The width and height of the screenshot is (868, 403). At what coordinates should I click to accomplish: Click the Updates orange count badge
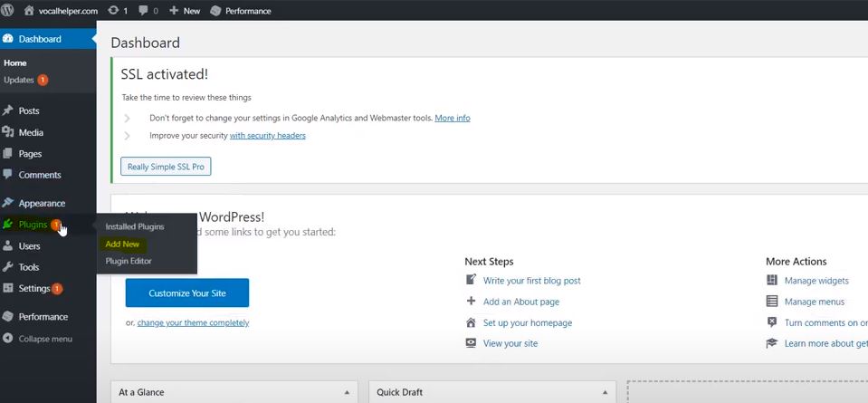click(x=43, y=80)
